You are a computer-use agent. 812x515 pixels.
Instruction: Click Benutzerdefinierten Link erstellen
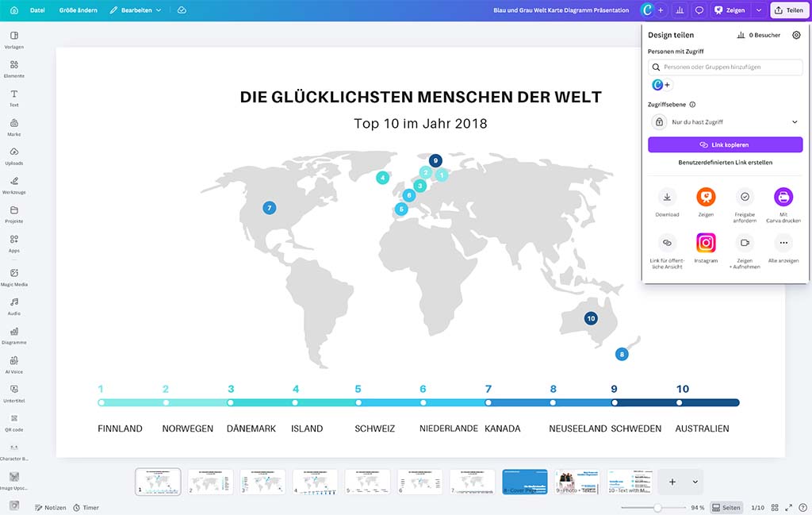click(x=725, y=162)
